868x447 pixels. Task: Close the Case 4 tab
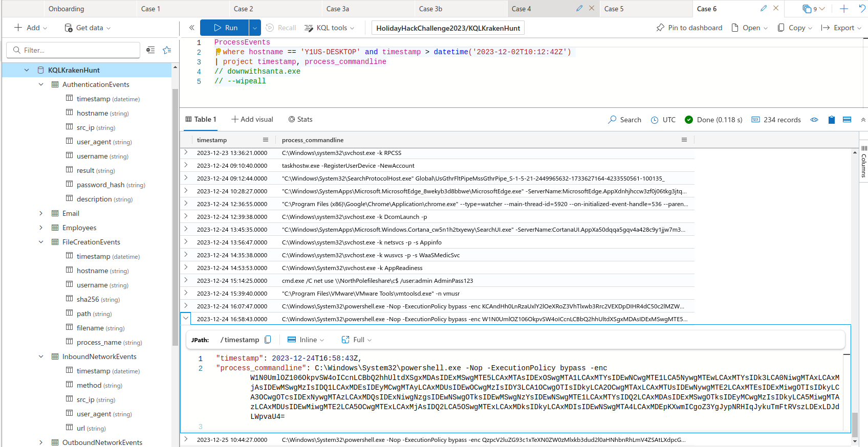coord(592,8)
